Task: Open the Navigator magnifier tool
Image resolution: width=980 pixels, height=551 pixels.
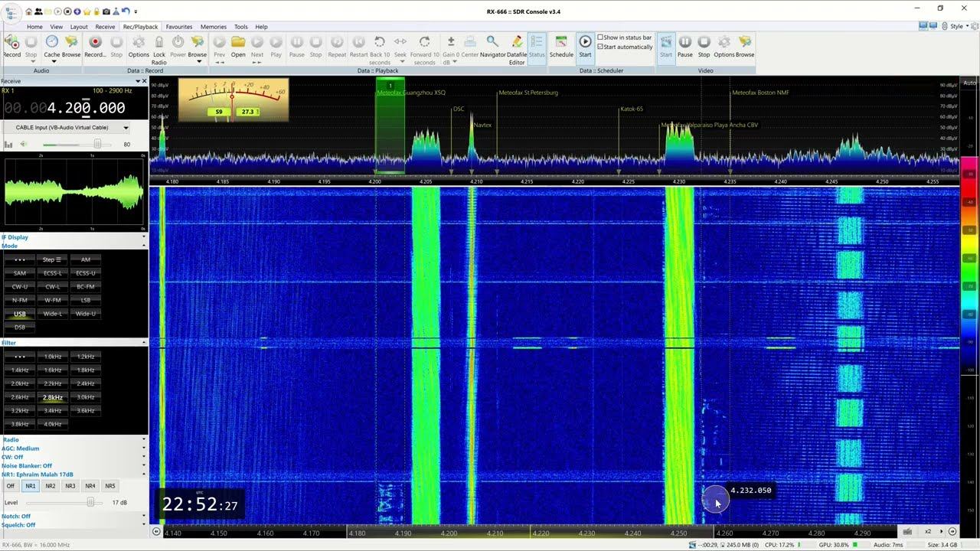Action: point(492,46)
